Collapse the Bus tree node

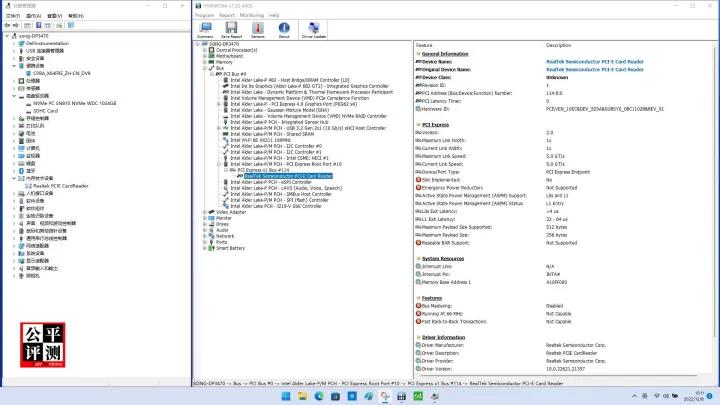coord(203,68)
